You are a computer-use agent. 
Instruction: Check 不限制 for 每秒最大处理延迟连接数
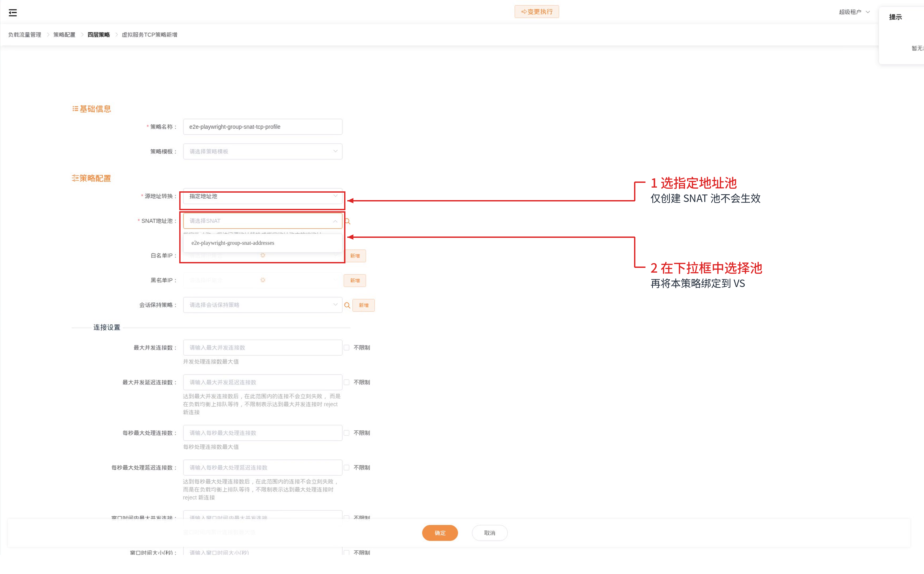click(346, 468)
